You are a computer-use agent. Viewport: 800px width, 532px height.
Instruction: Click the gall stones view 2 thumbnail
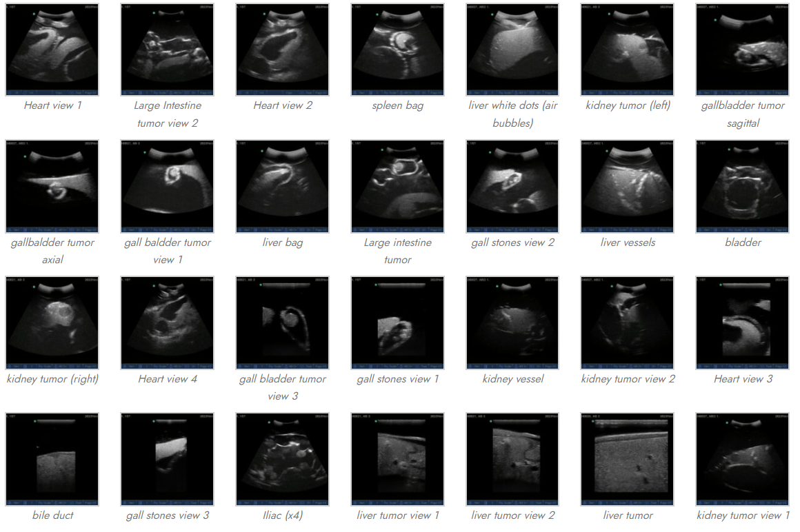coord(513,186)
